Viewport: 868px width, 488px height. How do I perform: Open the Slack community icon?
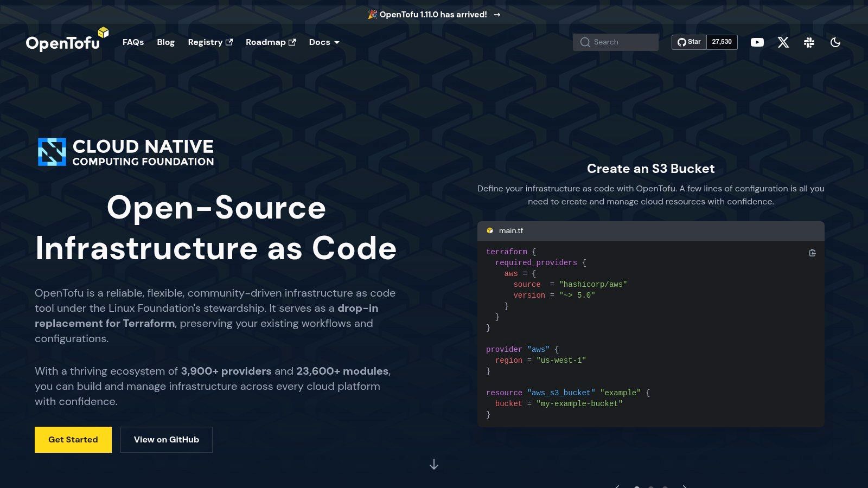pos(809,42)
